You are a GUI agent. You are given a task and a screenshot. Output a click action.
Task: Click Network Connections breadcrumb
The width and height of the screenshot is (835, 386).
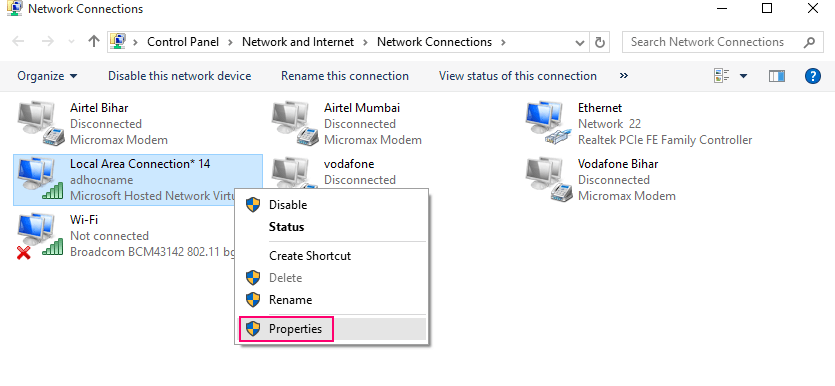tap(435, 42)
